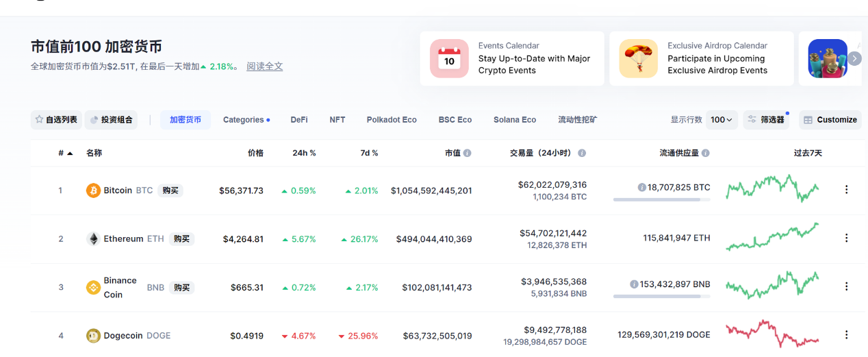Open Stay Up-to-Date with Major Crypto Events card
The width and height of the screenshot is (868, 357).
point(512,58)
